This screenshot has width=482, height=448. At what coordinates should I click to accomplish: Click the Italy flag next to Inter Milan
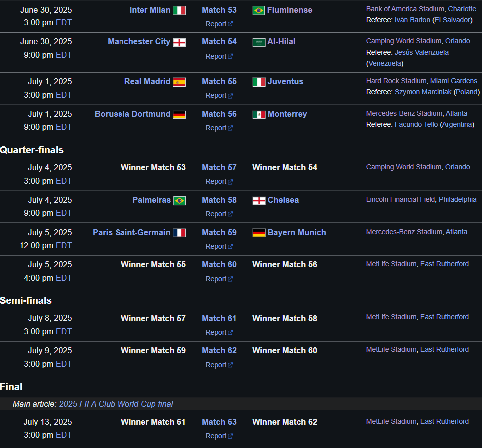179,11
